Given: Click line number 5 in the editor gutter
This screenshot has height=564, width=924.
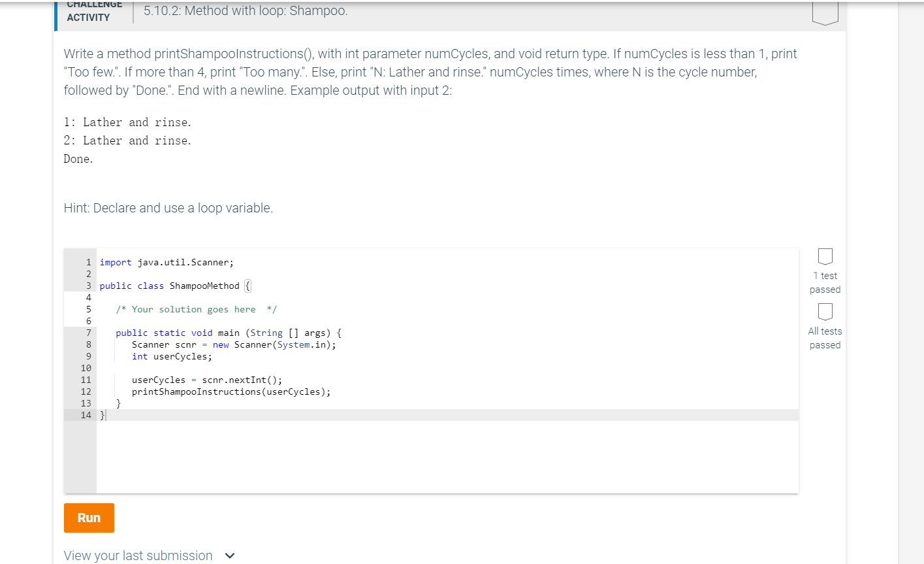Looking at the screenshot, I should pyautogui.click(x=88, y=309).
